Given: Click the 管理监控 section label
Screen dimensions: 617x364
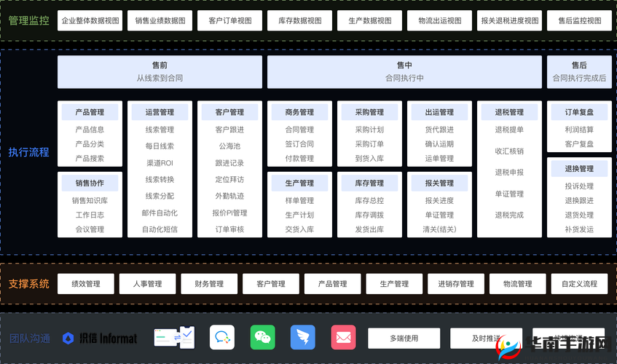Looking at the screenshot, I should click(28, 20).
